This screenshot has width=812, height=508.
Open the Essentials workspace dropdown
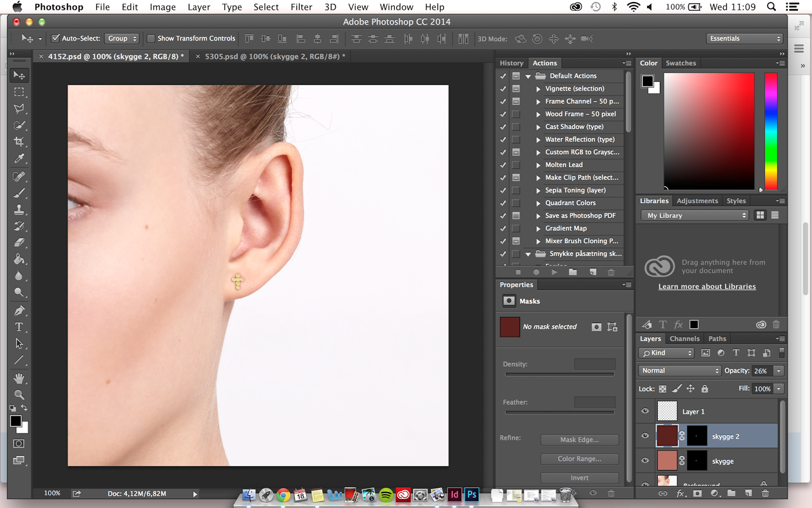tap(744, 39)
